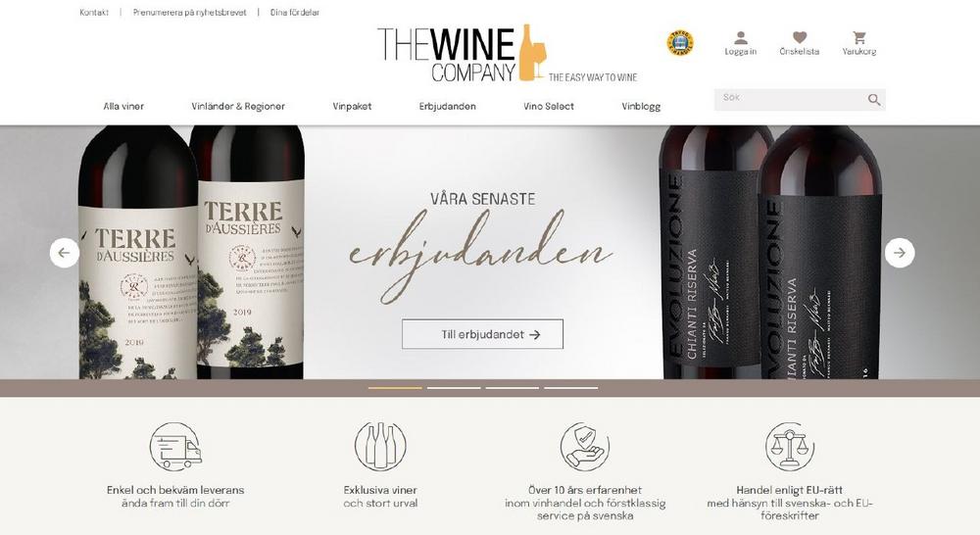
Task: Open the Alla viner menu
Action: pos(123,106)
